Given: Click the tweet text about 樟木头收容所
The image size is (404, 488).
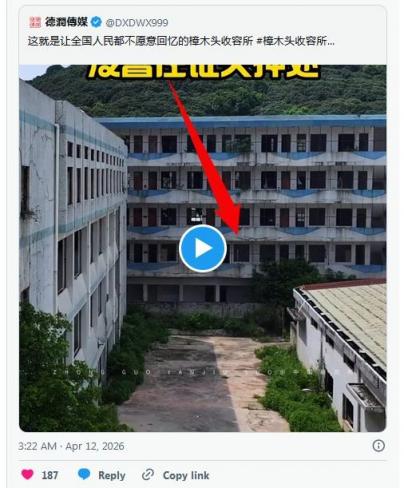Looking at the screenshot, I should coord(181,41).
